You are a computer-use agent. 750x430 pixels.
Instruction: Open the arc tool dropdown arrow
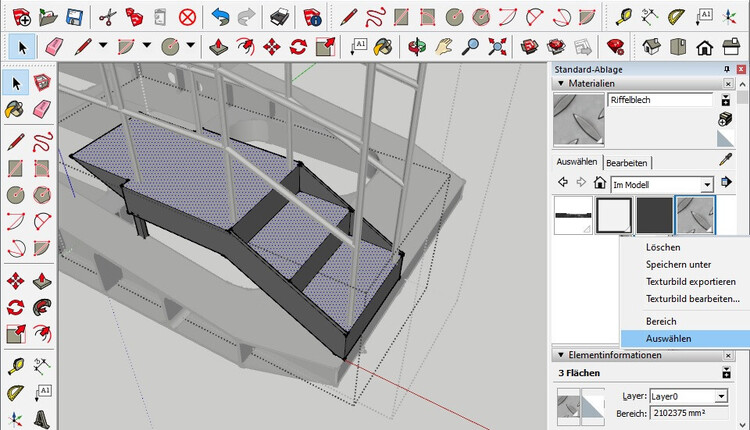tap(147, 47)
